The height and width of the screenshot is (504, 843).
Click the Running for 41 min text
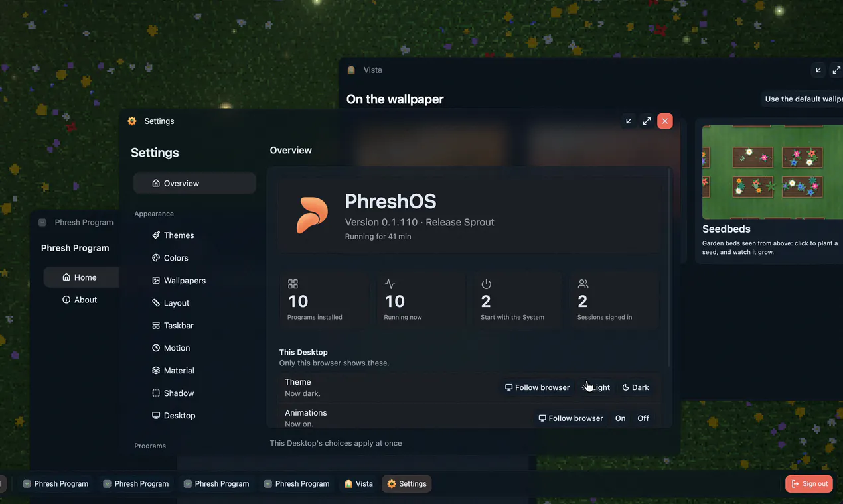[378, 237]
